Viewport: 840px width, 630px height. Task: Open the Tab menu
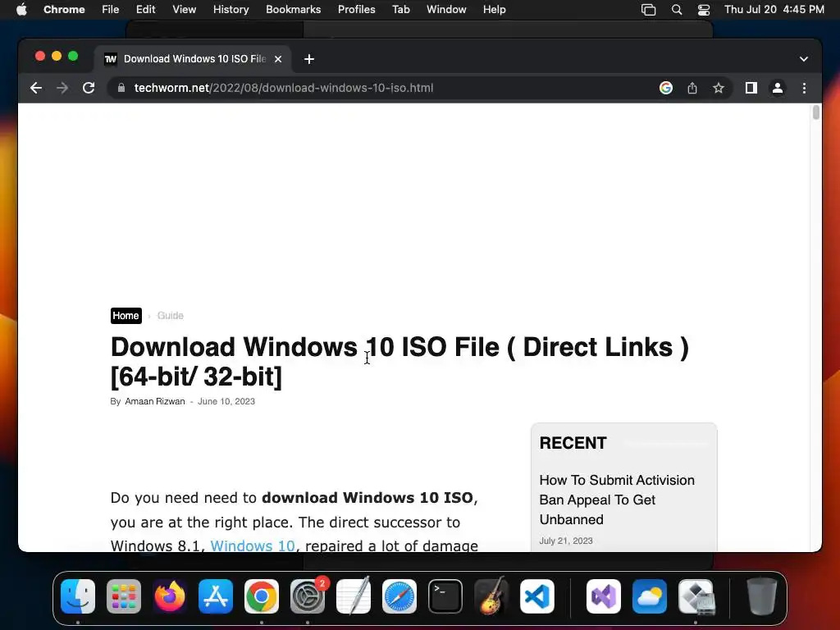coord(400,9)
